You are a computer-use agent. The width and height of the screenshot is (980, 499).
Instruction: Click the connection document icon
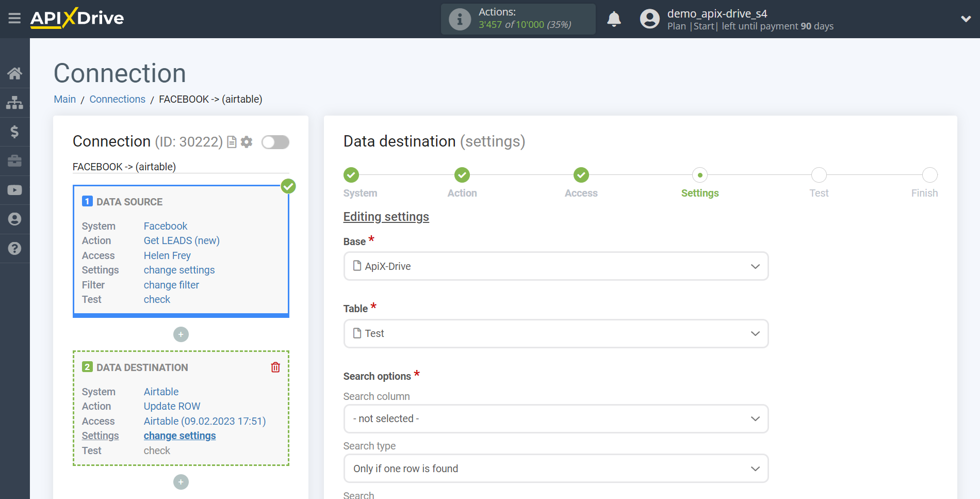(232, 142)
